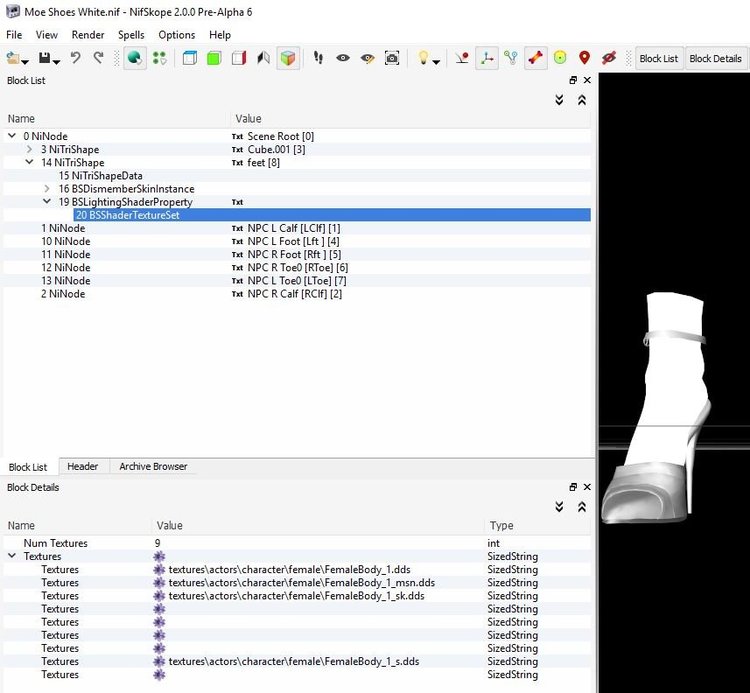Click the footprints walk view icon
Screen dimensions: 750x693
(x=318, y=58)
